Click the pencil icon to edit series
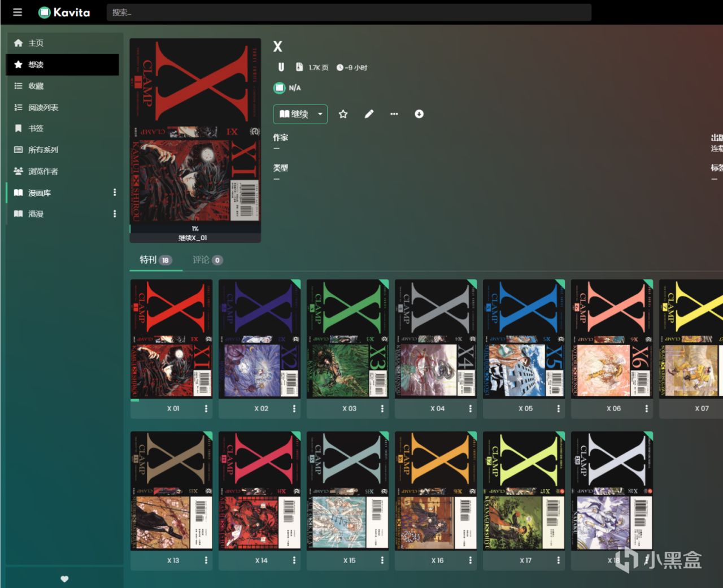The width and height of the screenshot is (723, 588). pyautogui.click(x=369, y=114)
